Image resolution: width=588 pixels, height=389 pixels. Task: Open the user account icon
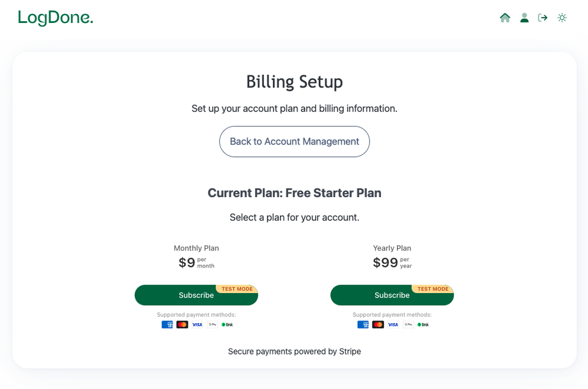coord(524,18)
